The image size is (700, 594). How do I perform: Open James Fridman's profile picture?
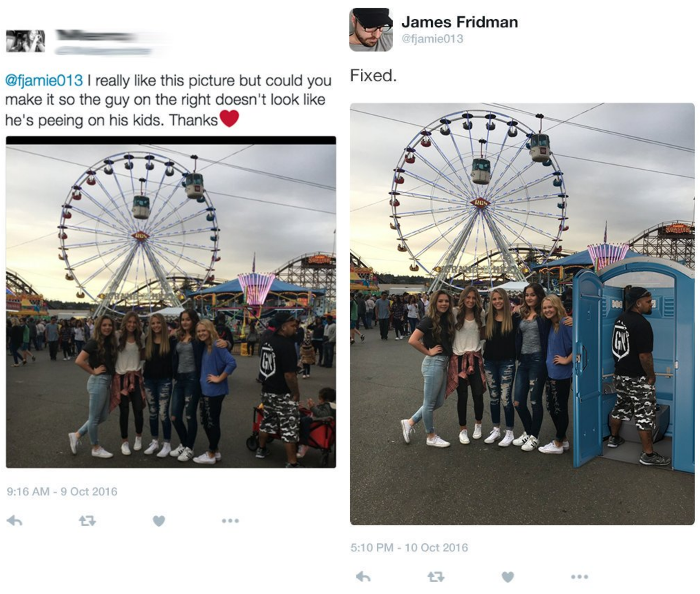tap(371, 29)
